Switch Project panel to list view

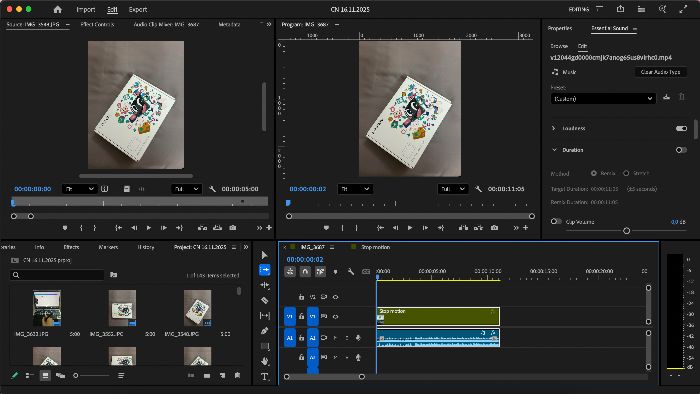pyautogui.click(x=29, y=376)
